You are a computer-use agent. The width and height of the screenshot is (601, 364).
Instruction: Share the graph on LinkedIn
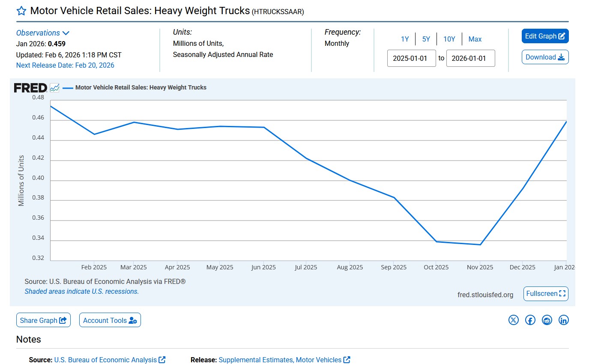(x=564, y=320)
